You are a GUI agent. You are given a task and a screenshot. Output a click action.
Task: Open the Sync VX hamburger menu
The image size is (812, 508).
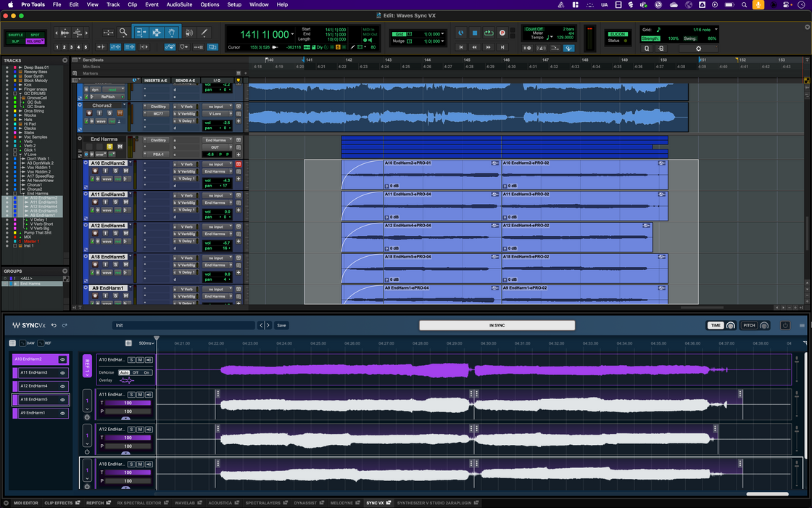802,325
